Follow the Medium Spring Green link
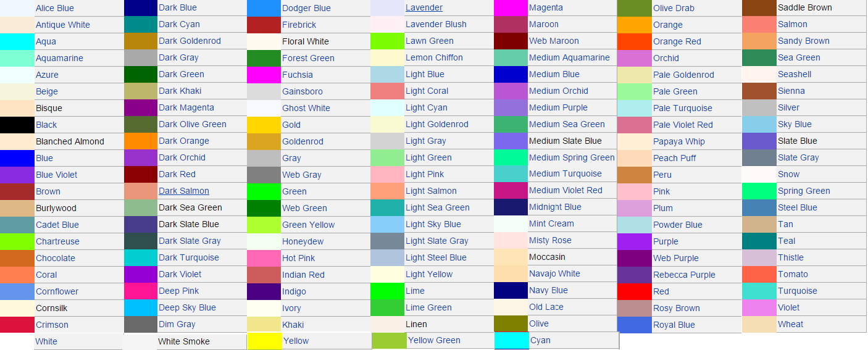This screenshot has height=350, width=868. (572, 157)
